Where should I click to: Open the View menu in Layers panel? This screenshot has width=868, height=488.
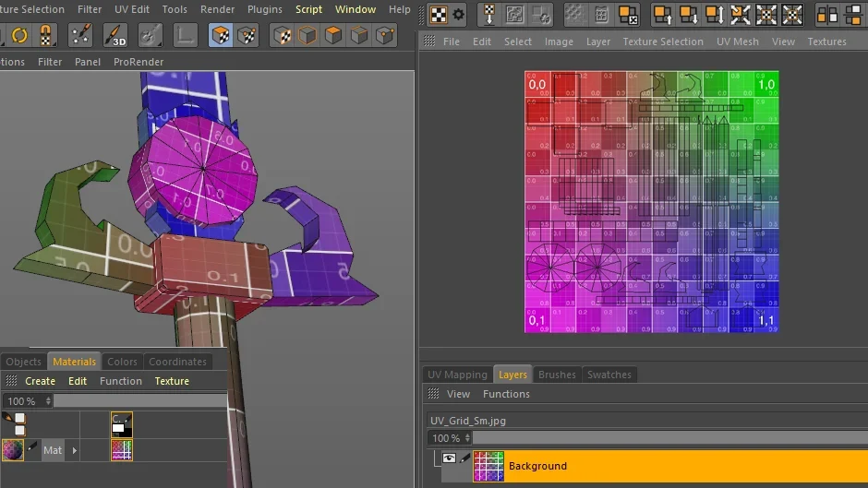click(458, 394)
